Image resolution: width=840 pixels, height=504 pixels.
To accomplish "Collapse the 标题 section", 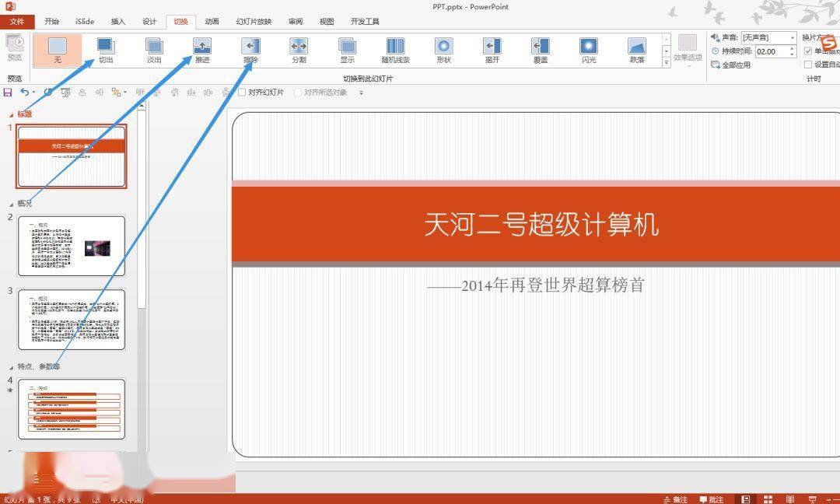I will pos(11,114).
